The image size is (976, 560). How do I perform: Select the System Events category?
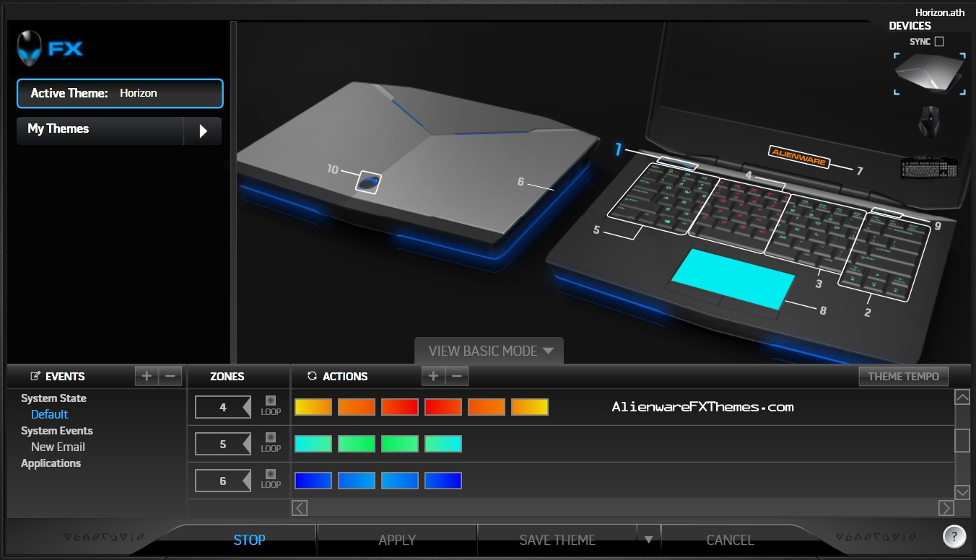click(57, 431)
